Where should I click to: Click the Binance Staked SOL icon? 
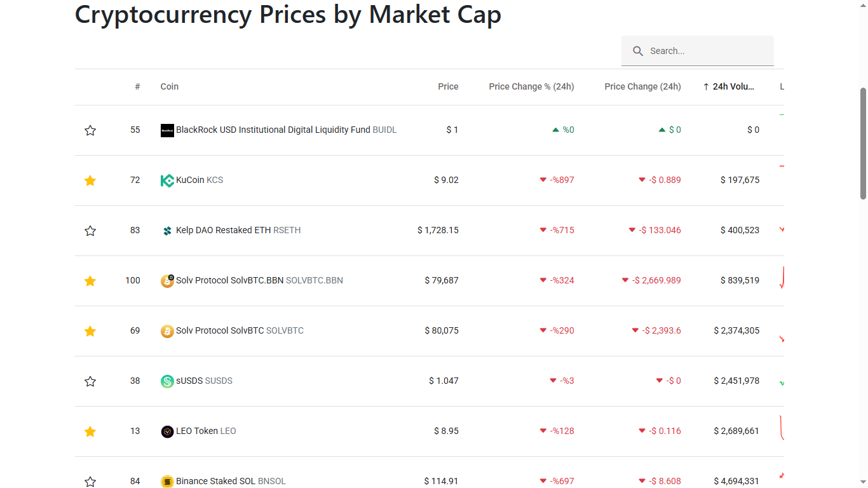[167, 482]
